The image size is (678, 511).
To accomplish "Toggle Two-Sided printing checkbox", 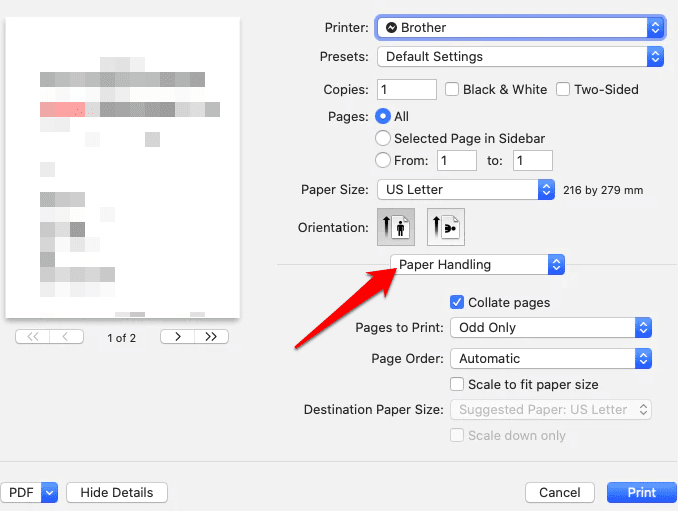I will pos(564,89).
